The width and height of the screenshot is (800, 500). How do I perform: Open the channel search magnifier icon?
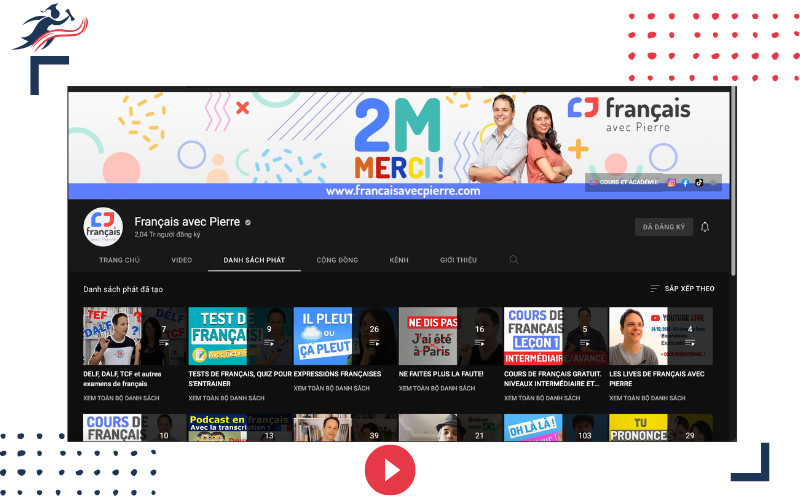[514, 260]
